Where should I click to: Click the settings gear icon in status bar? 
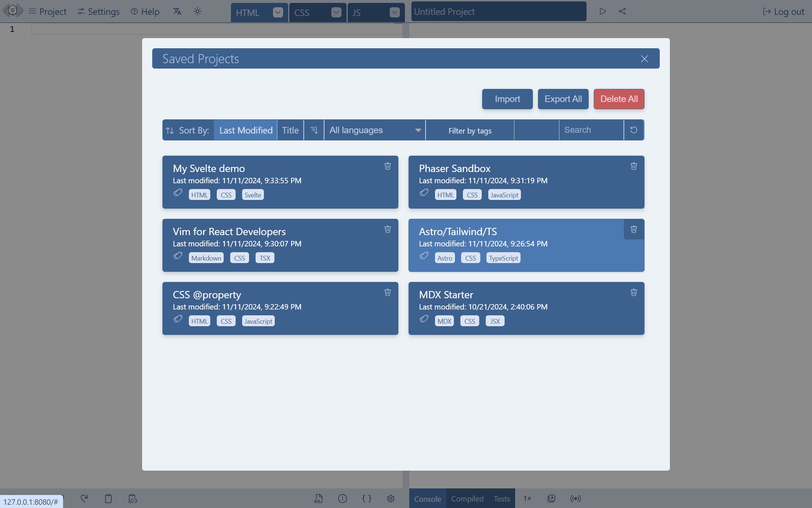390,498
